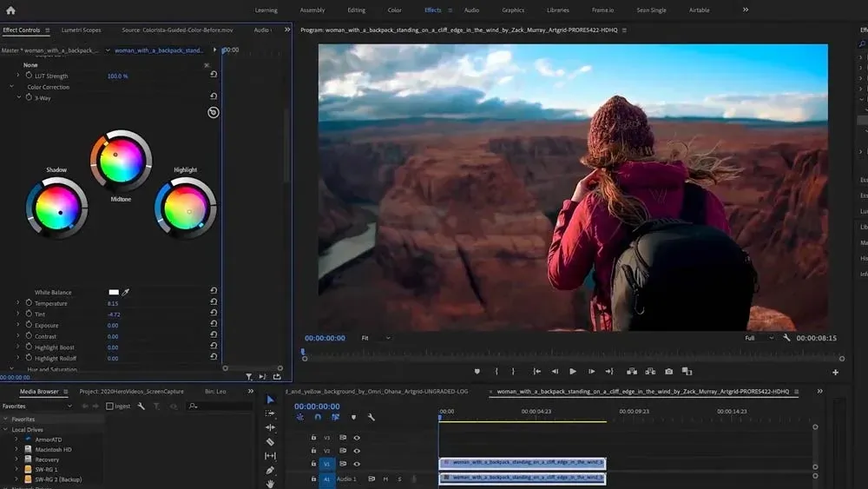
Task: Select the Selection tool arrow
Action: pyautogui.click(x=270, y=400)
